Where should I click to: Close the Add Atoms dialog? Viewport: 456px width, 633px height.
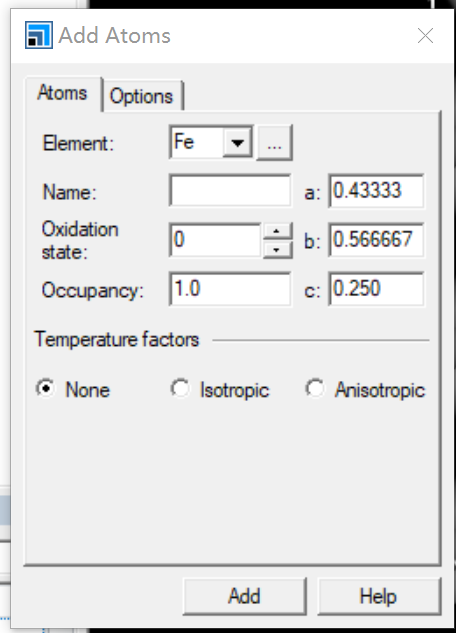(425, 36)
